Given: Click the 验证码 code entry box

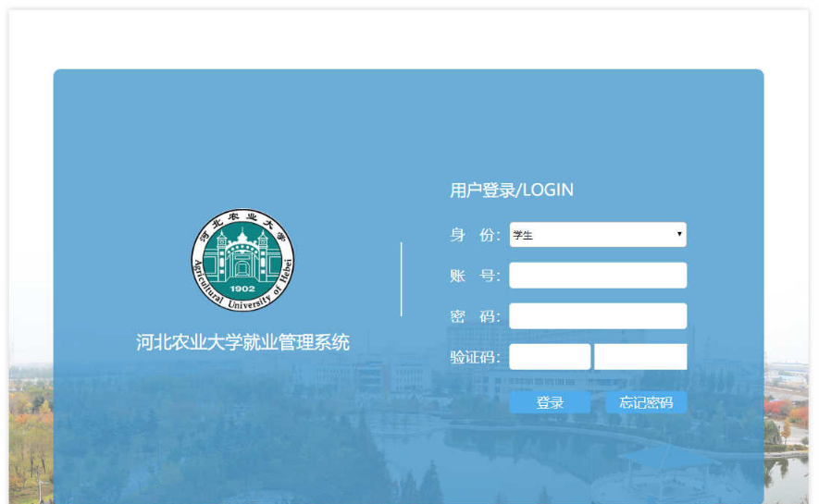Looking at the screenshot, I should click(x=550, y=357).
